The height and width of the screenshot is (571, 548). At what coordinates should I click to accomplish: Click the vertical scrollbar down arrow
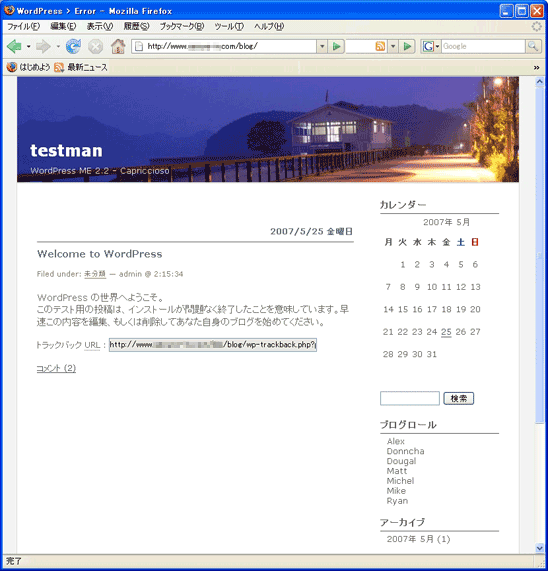(540, 547)
